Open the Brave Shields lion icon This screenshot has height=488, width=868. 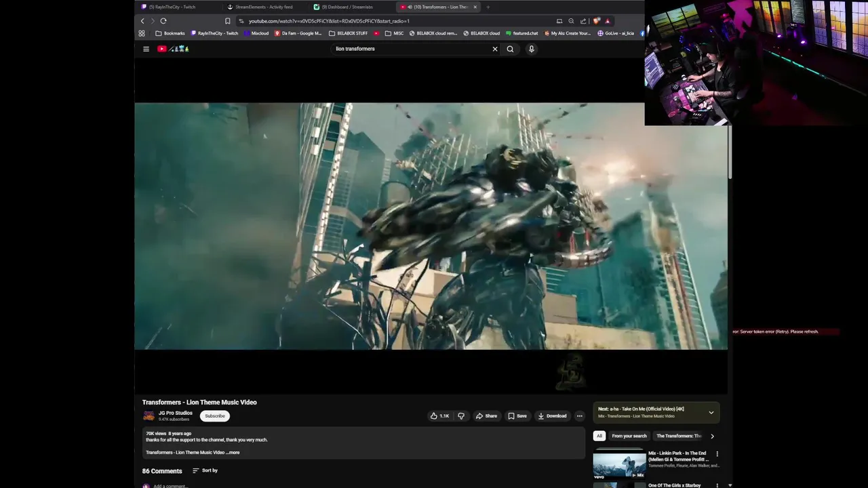click(596, 21)
